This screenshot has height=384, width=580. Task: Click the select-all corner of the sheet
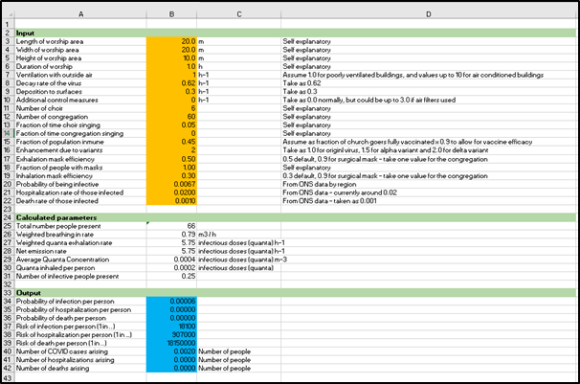pos(9,14)
